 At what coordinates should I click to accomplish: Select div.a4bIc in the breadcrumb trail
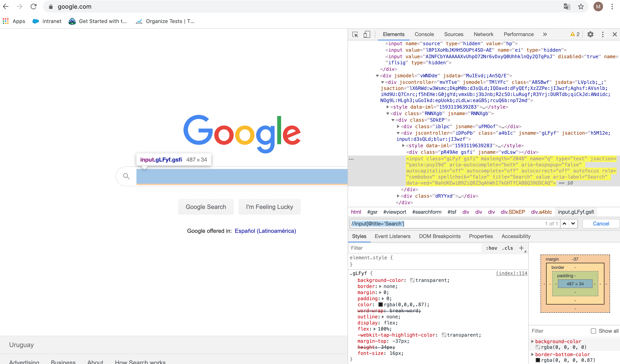[x=541, y=212]
